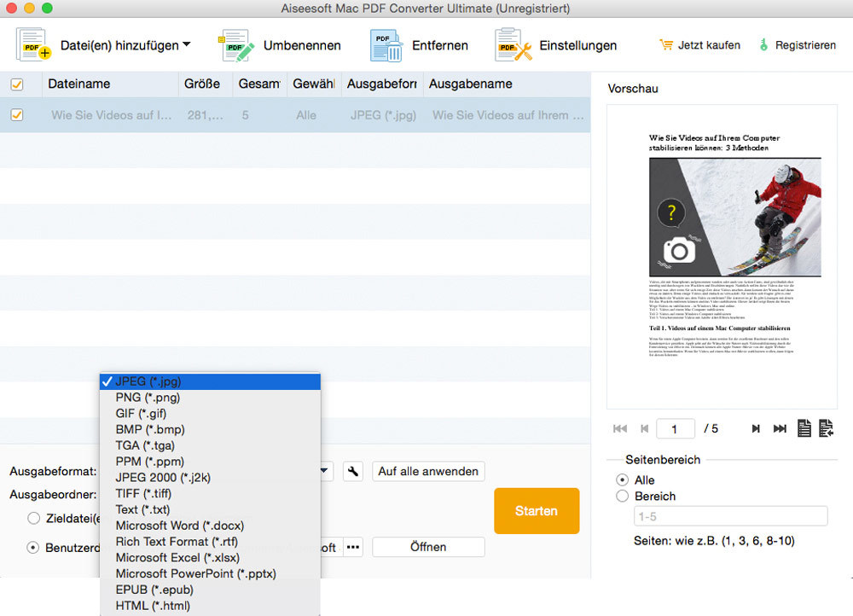This screenshot has height=616, width=853.
Task: Select BMP (*.bmp) format
Action: [x=210, y=429]
